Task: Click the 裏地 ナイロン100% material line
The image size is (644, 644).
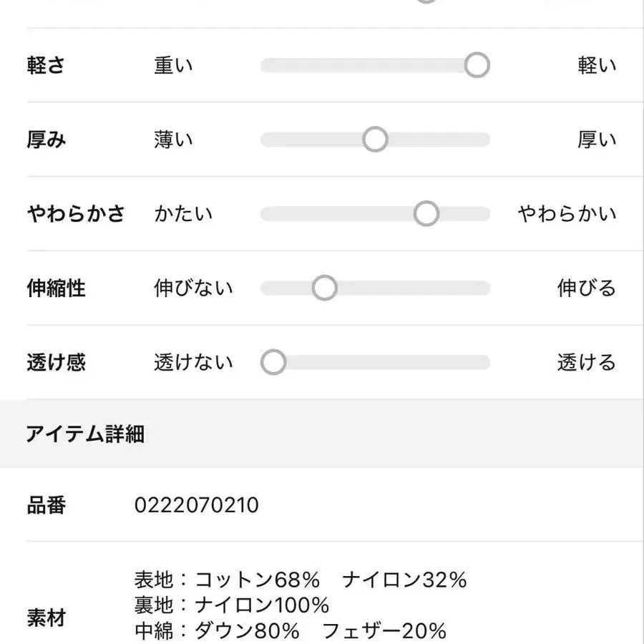Action: (232, 605)
